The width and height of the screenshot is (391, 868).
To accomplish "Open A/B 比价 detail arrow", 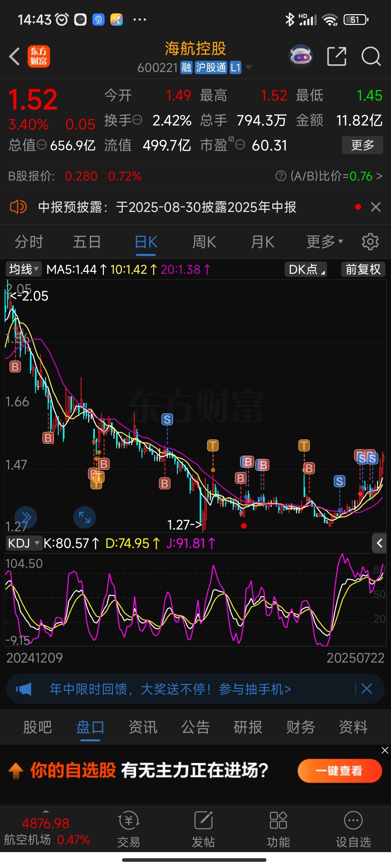I will 379,176.
